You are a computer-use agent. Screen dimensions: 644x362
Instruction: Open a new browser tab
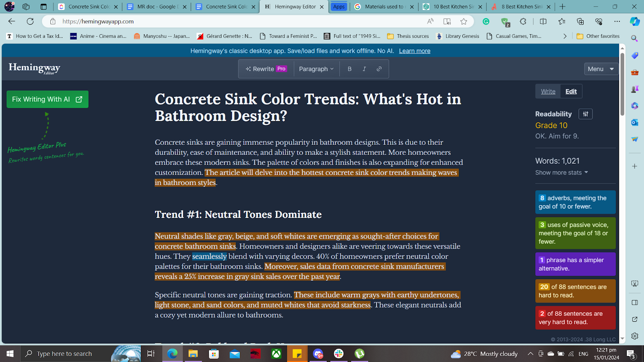pos(562,6)
